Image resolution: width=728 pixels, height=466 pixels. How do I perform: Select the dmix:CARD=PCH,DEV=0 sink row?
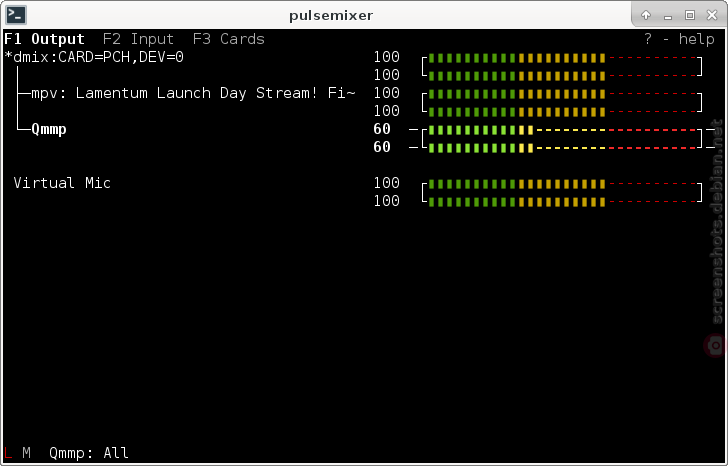tap(94, 57)
